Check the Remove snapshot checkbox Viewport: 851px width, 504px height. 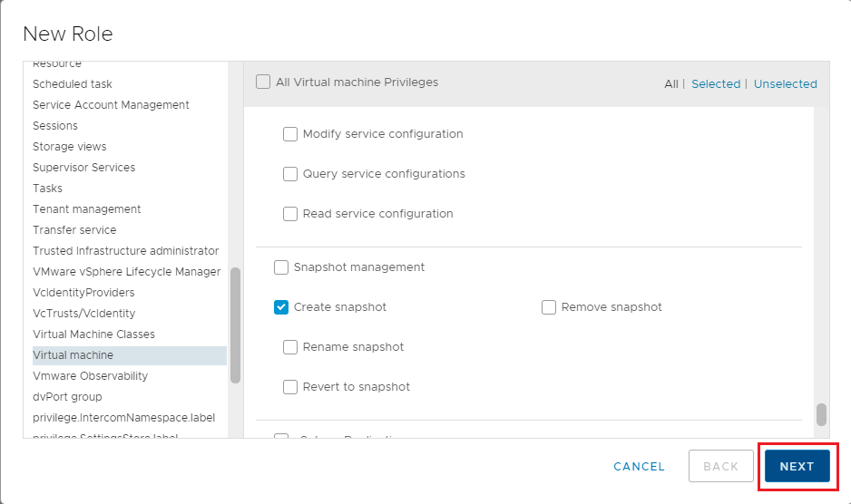pos(549,307)
